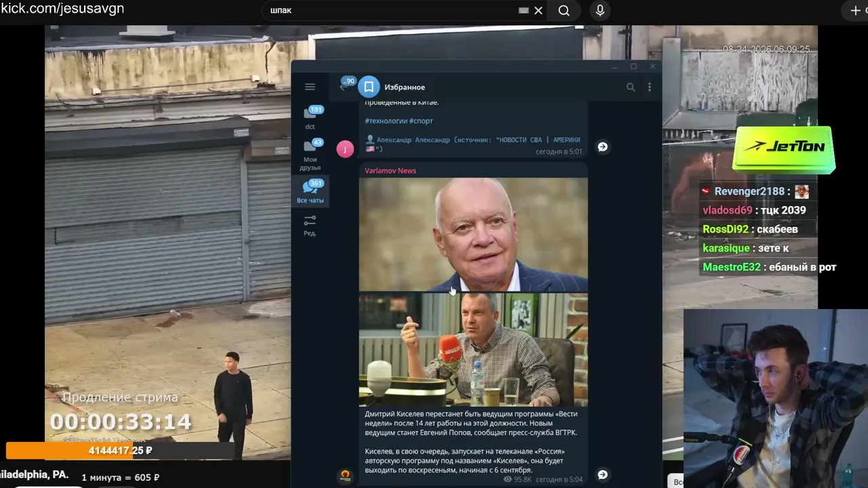
Task: Open the #технологии hashtag
Action: pos(386,121)
